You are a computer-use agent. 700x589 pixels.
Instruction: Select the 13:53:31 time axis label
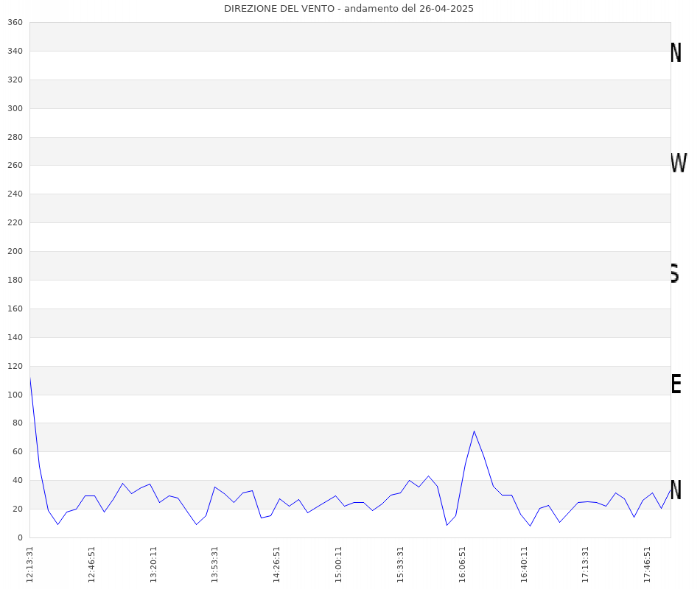[x=216, y=564]
